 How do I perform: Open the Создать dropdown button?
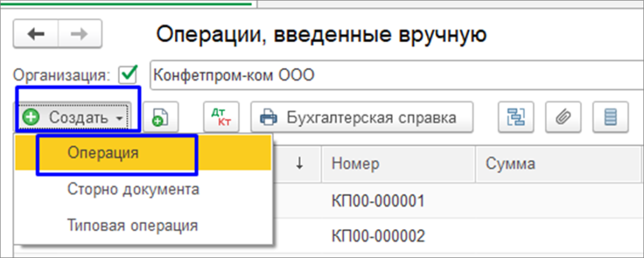pyautogui.click(x=74, y=118)
